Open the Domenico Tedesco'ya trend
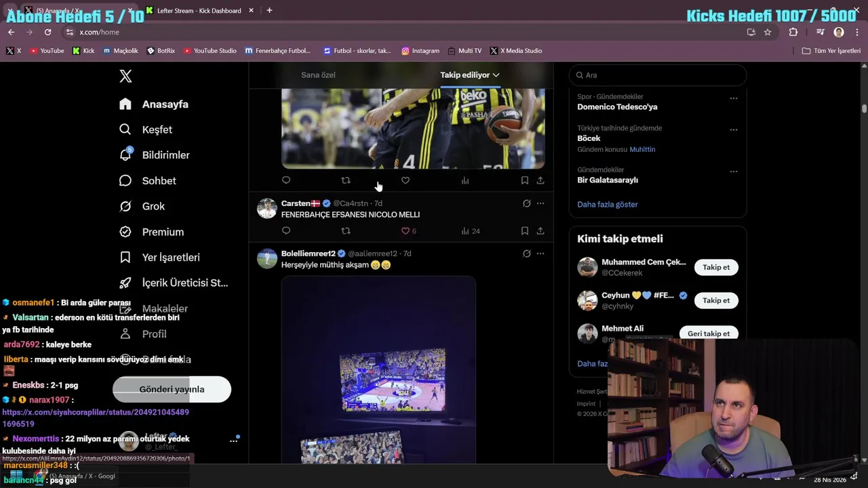The height and width of the screenshot is (488, 868). (617, 107)
